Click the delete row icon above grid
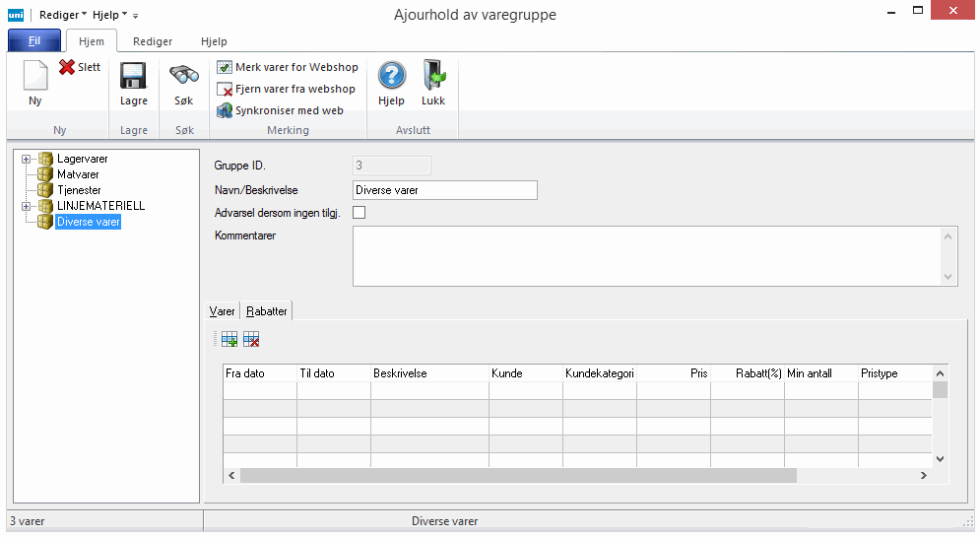Image resolution: width=980 pixels, height=537 pixels. (x=251, y=339)
